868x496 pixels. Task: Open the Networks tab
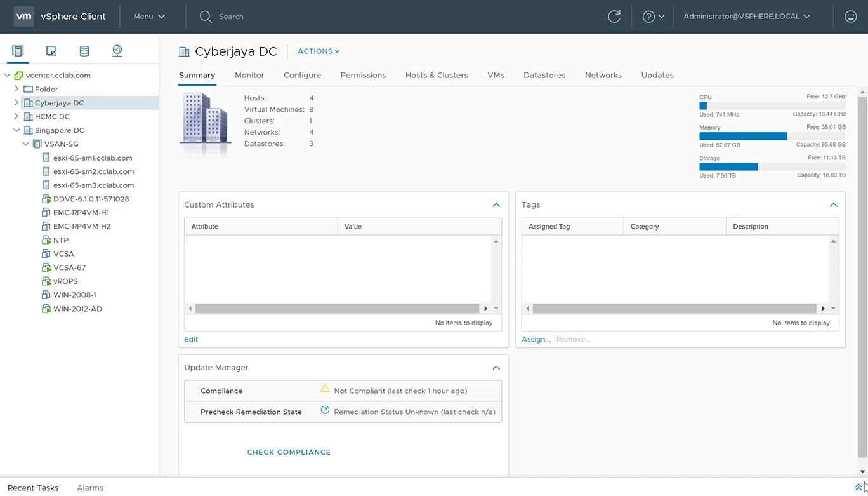pos(603,75)
